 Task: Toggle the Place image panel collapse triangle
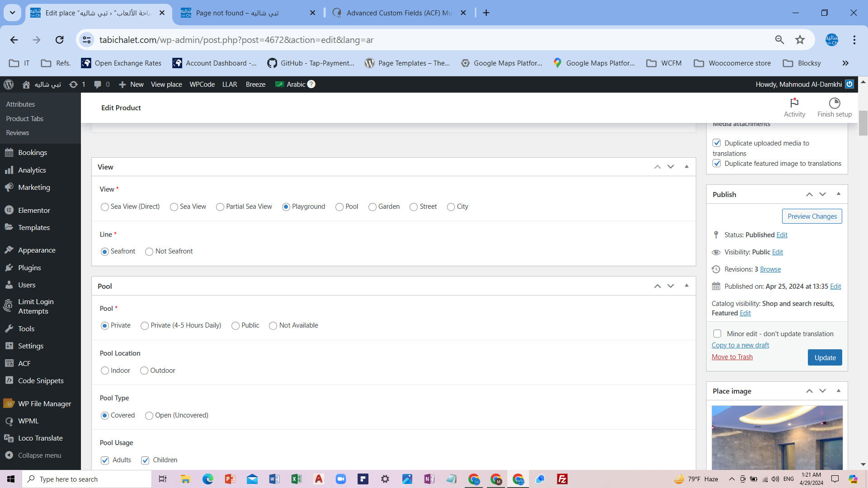pyautogui.click(x=838, y=391)
